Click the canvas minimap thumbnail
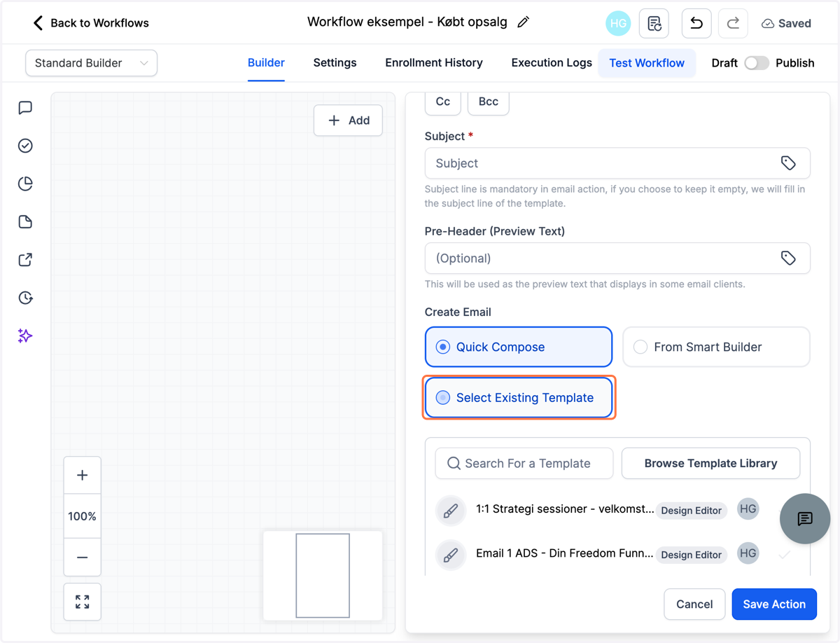This screenshot has height=643, width=840. [323, 576]
